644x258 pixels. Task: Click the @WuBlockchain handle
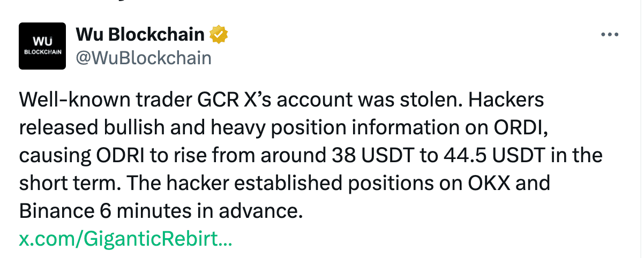(144, 58)
